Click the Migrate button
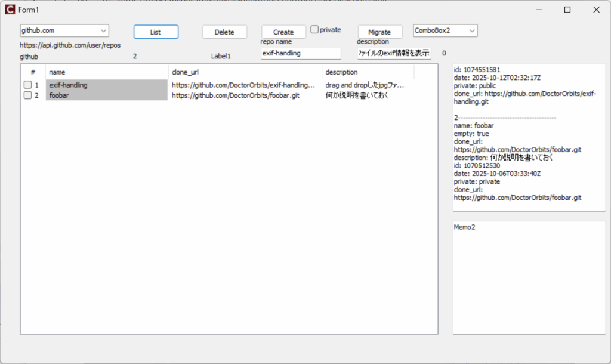 tap(379, 32)
